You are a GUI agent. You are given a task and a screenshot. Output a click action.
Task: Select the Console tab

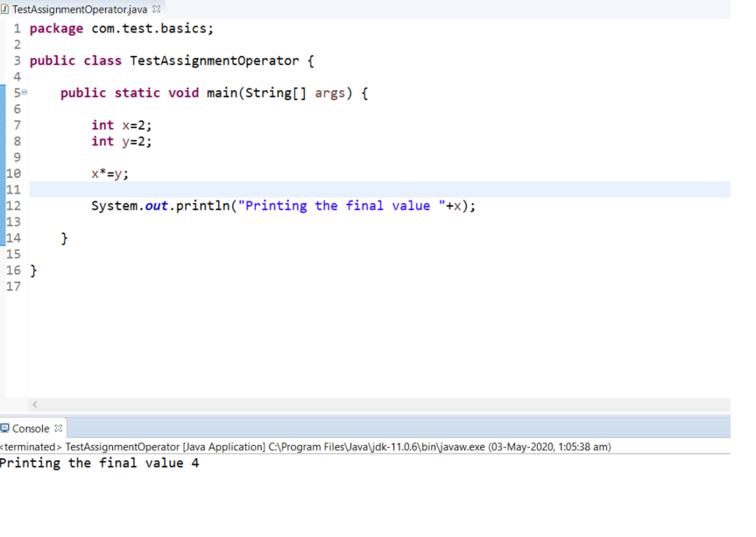pyautogui.click(x=31, y=428)
